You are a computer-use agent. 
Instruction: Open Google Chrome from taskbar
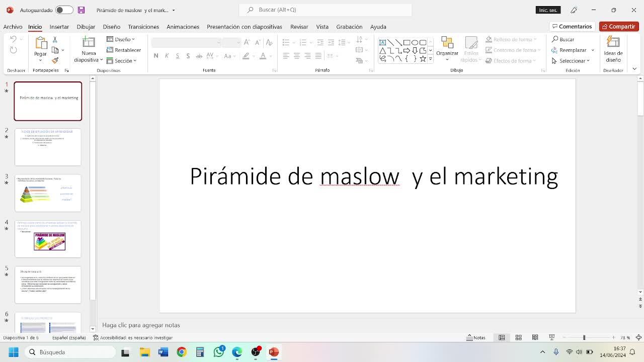182,352
